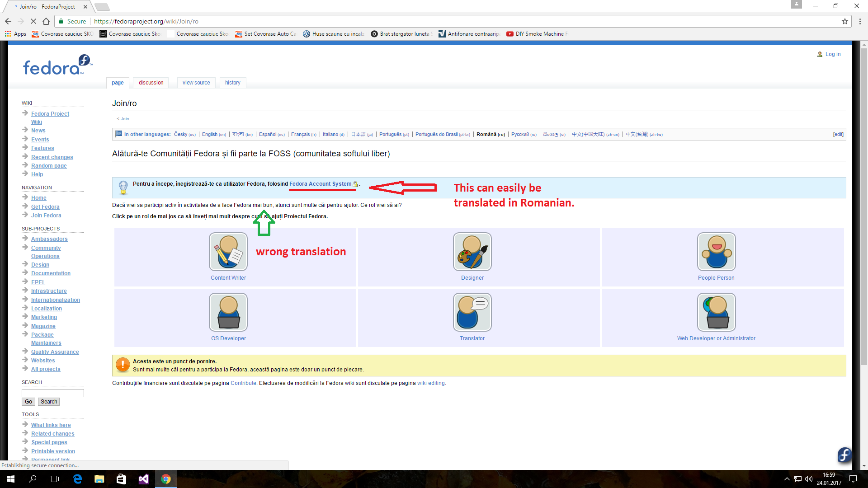Open the Translator role icon
Image resolution: width=868 pixels, height=488 pixels.
point(472,312)
